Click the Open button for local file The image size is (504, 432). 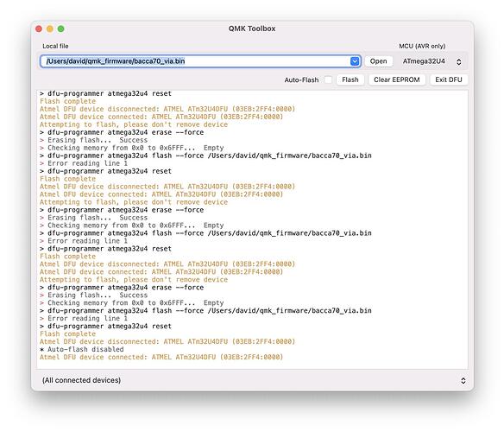[378, 61]
